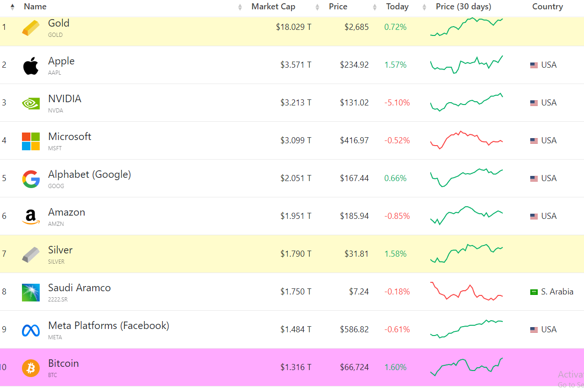Click the -5.10% change value
This screenshot has height=392, width=584.
click(397, 103)
